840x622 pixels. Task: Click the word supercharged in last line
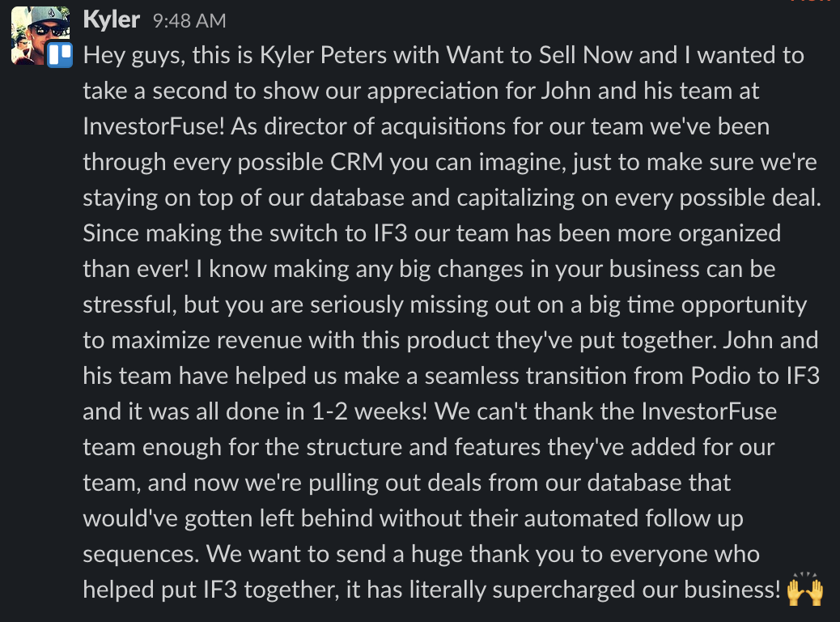pos(563,590)
